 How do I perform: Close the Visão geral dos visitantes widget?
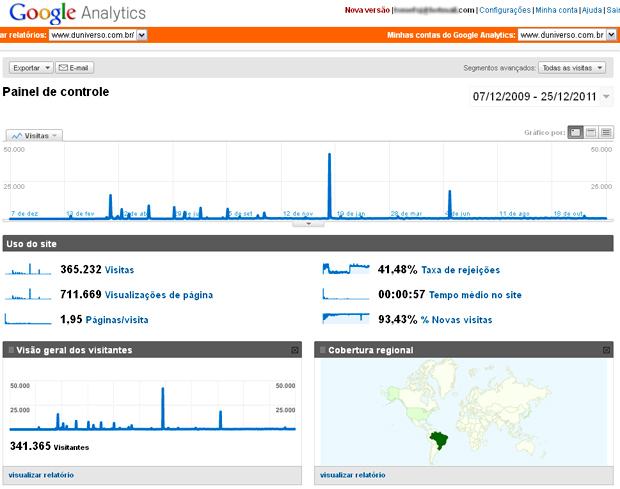[x=295, y=350]
